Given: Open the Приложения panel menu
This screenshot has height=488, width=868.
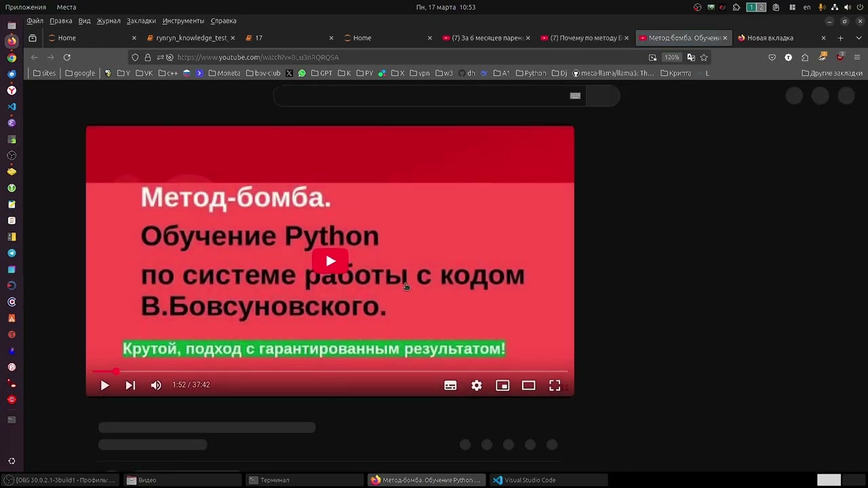Looking at the screenshot, I should point(26,7).
